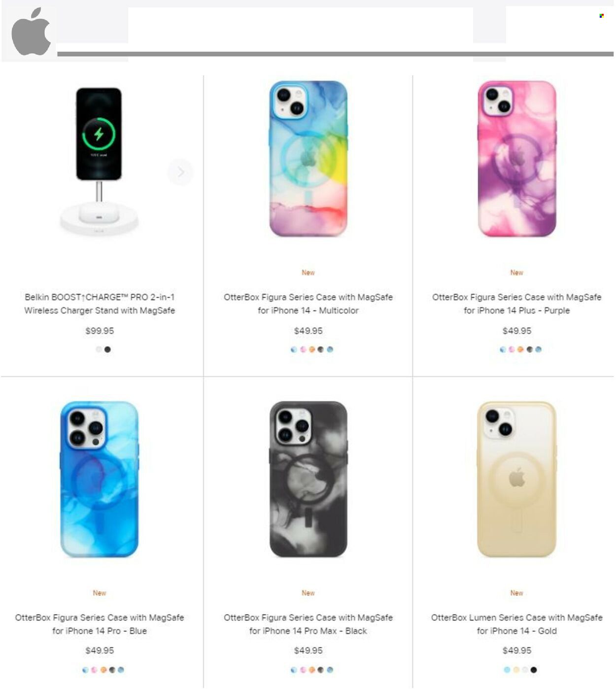Click the multicolor Figura case product image
The image size is (616, 689).
click(x=308, y=159)
